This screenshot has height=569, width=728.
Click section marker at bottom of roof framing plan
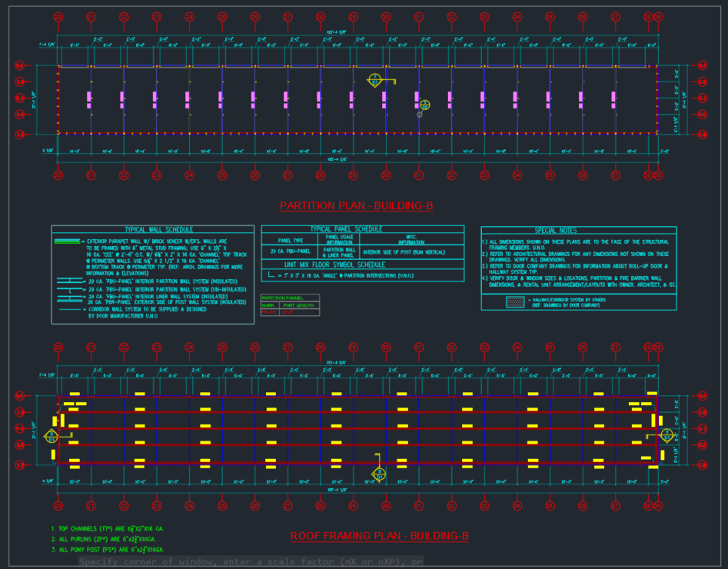(x=379, y=474)
